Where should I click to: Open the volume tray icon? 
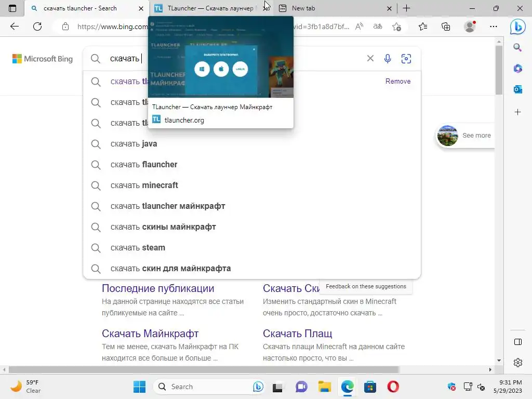[481, 387]
